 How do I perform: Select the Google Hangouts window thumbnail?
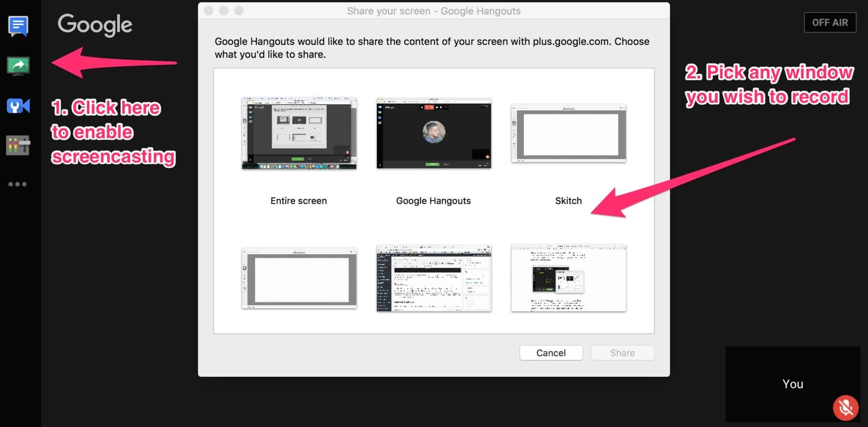click(434, 133)
